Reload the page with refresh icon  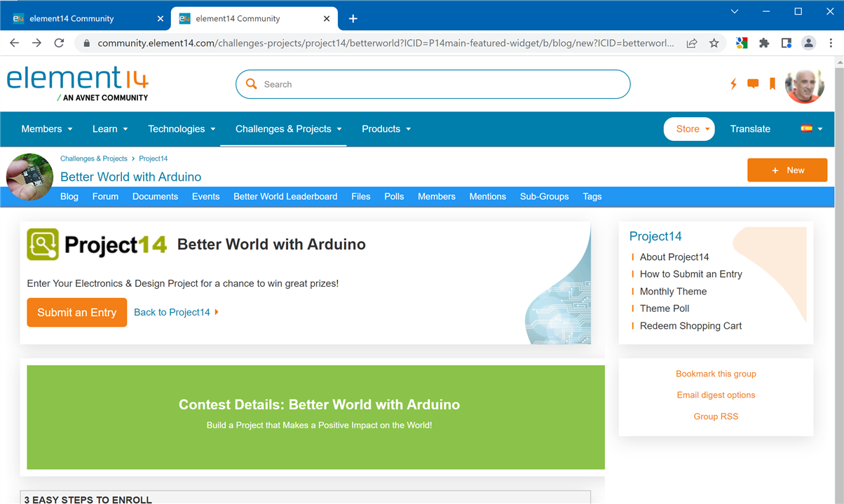tap(60, 43)
